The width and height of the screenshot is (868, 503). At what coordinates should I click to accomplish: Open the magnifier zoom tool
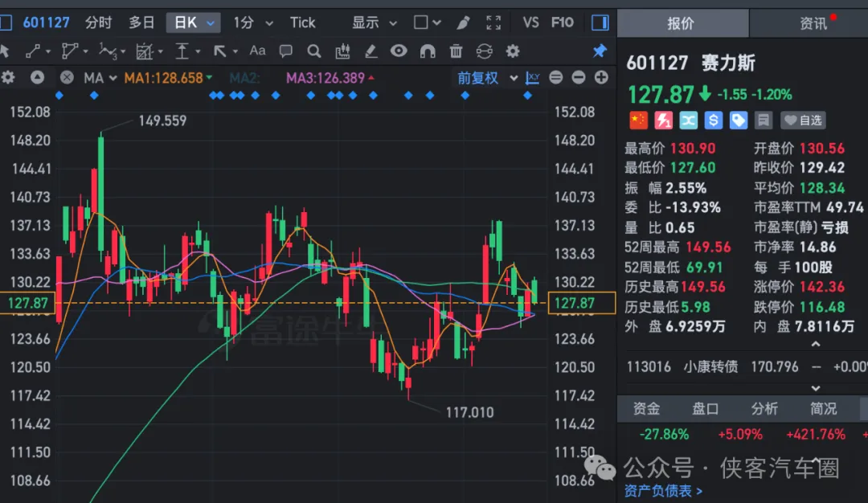pyautogui.click(x=314, y=51)
